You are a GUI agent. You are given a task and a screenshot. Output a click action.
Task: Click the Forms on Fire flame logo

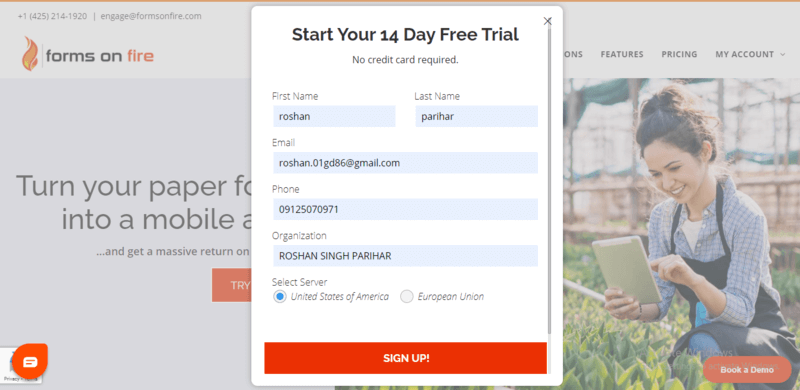30,54
